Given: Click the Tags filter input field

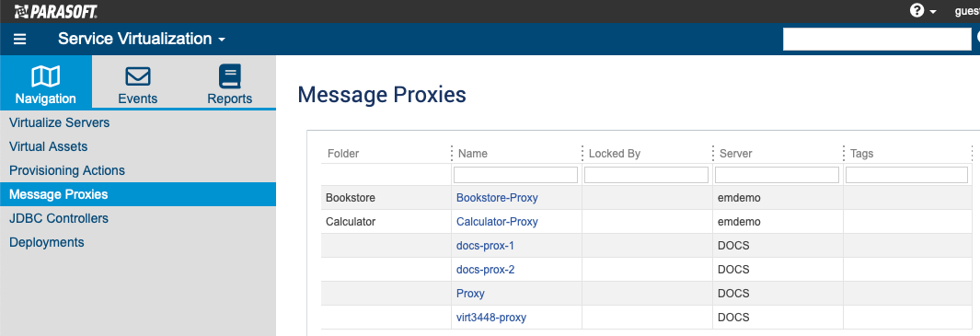Looking at the screenshot, I should 907,175.
